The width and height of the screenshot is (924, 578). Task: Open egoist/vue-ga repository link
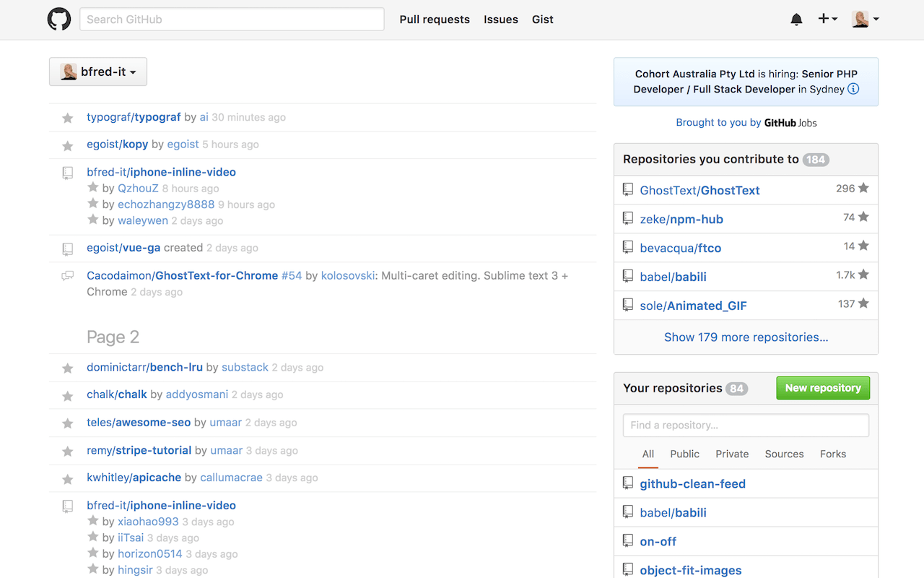(x=123, y=247)
